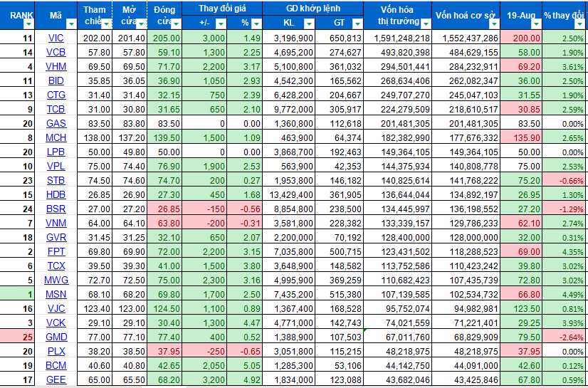Open the CTG ticker link
Image resolution: width=588 pixels, height=388 pixels.
coord(56,95)
